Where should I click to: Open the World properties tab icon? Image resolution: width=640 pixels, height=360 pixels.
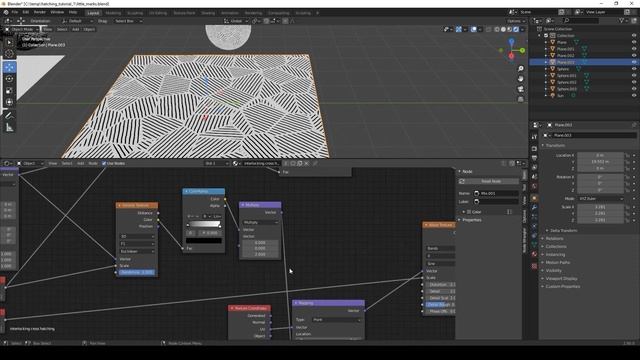pyautogui.click(x=534, y=186)
